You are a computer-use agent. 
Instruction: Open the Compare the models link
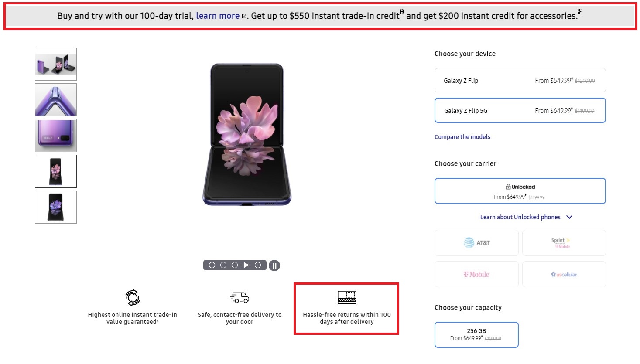462,137
